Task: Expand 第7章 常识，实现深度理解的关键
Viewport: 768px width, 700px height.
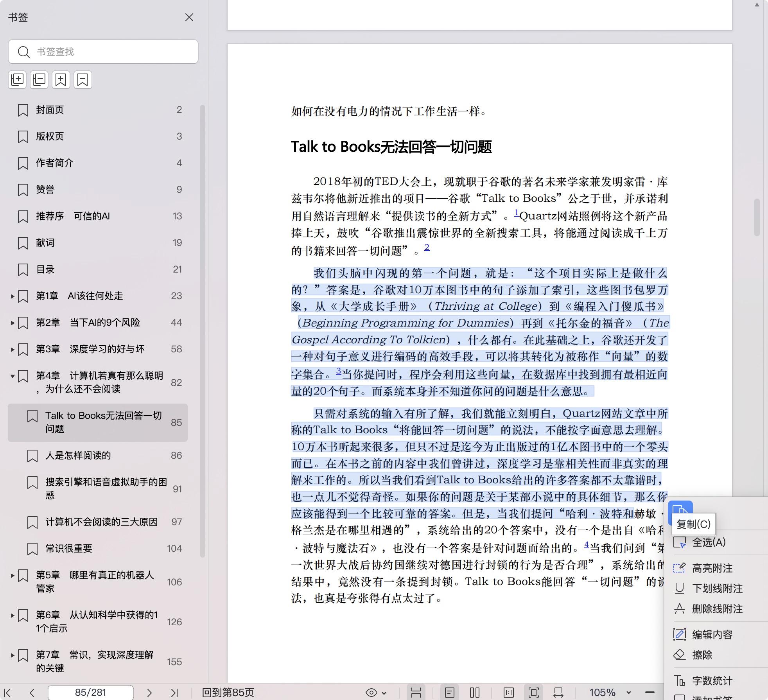Action: coord(13,655)
